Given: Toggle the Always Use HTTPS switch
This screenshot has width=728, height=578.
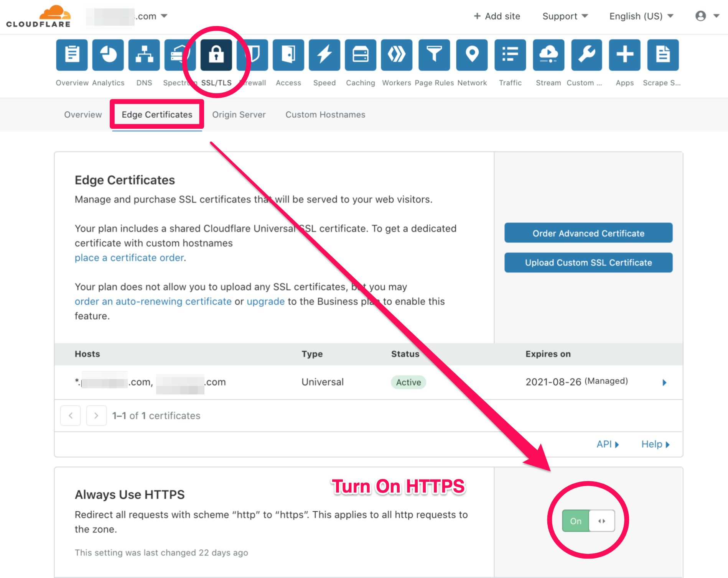Looking at the screenshot, I should click(x=588, y=521).
